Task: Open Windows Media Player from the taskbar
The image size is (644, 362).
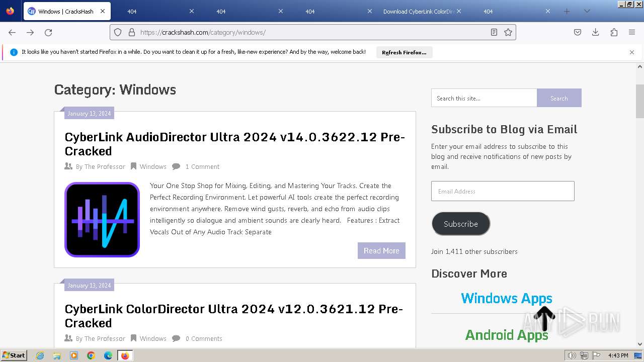Action: [x=74, y=355]
